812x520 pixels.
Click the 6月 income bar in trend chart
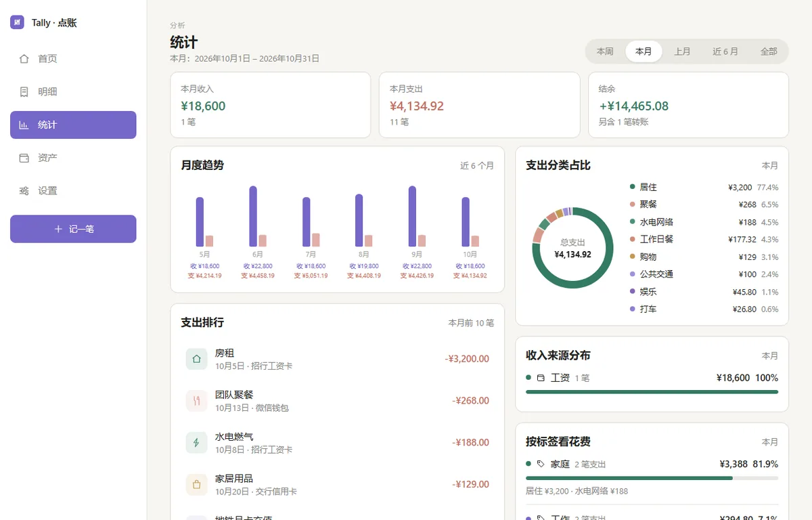(253, 217)
